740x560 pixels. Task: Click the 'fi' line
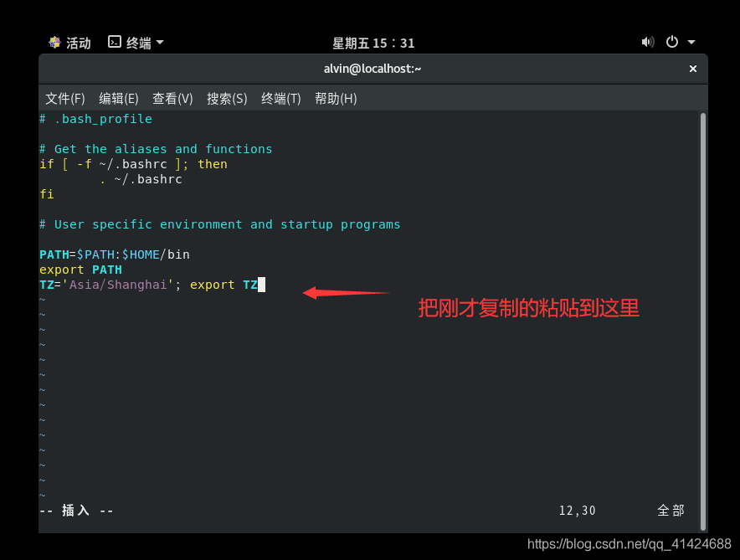click(47, 194)
